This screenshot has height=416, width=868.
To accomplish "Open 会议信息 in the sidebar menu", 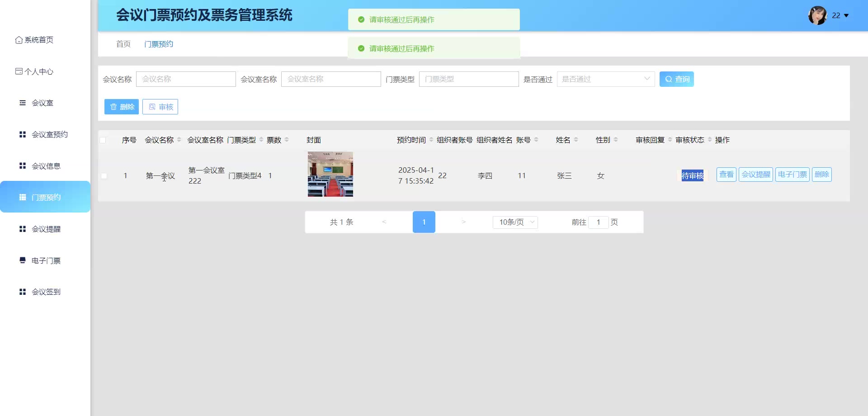I will (46, 166).
